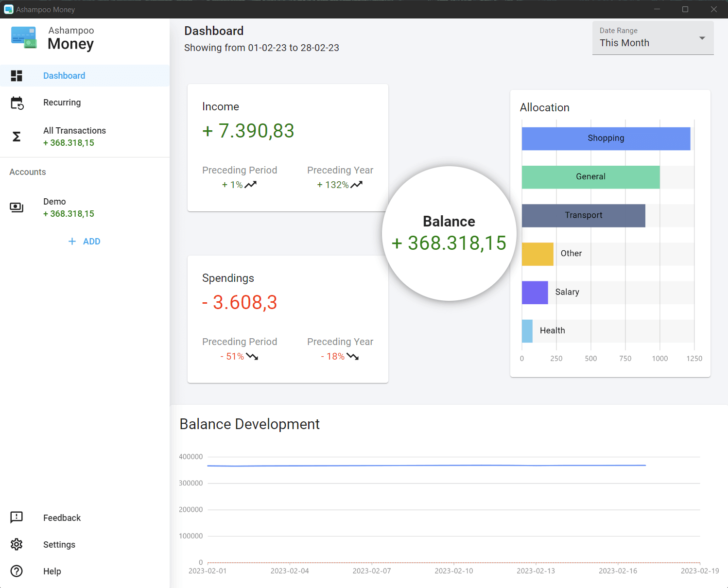Image resolution: width=728 pixels, height=588 pixels.
Task: Click the blue Shopping allocation bar
Action: pyautogui.click(x=606, y=138)
